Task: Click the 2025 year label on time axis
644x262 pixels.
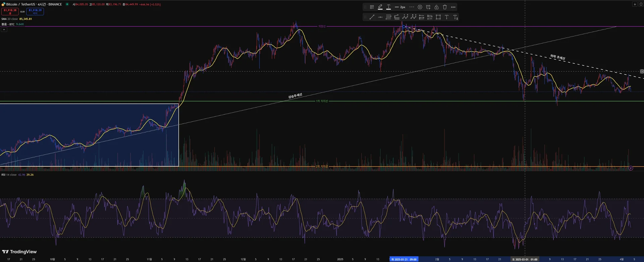Action: (x=340, y=259)
